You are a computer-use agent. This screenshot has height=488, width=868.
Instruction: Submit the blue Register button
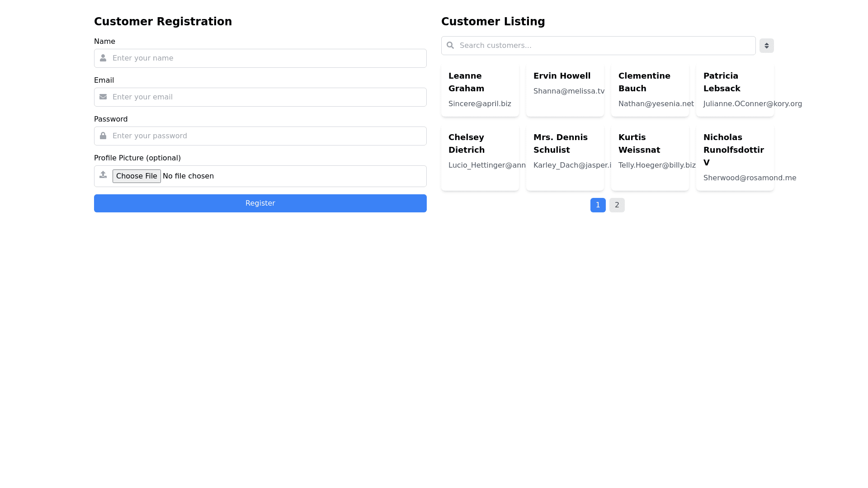coord(260,203)
